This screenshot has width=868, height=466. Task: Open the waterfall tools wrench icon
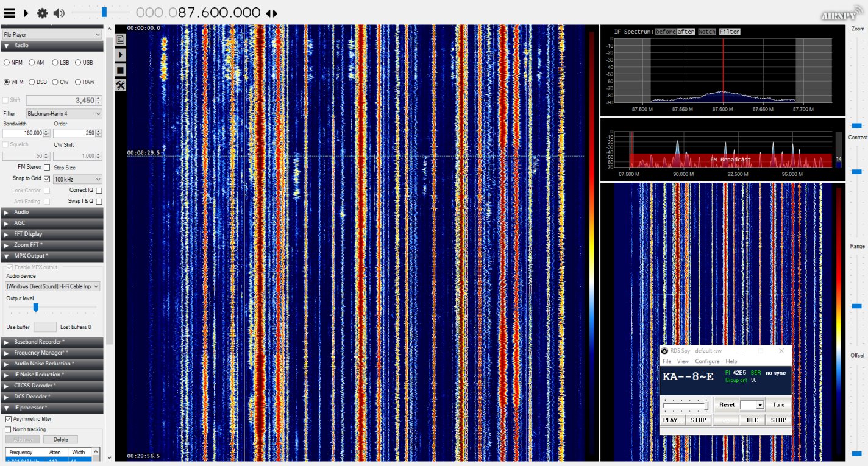(x=121, y=85)
